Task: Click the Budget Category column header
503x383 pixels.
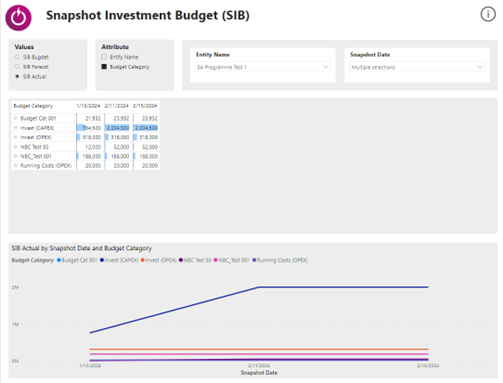Action: (x=33, y=106)
